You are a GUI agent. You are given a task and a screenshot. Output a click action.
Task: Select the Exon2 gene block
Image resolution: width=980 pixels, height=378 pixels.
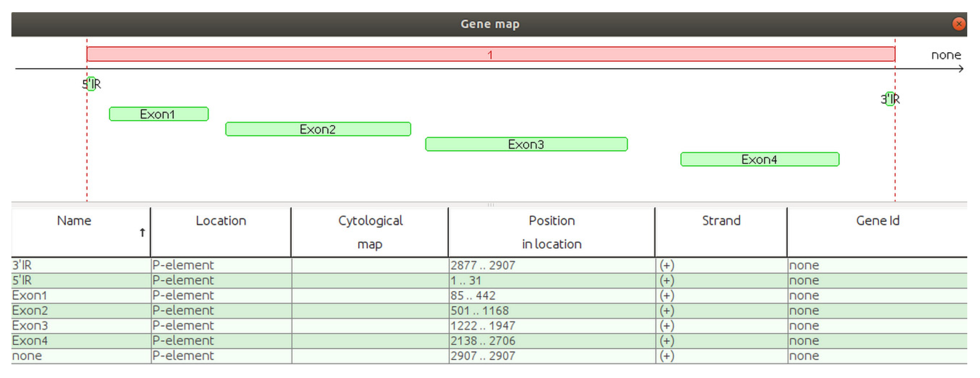[x=318, y=129]
